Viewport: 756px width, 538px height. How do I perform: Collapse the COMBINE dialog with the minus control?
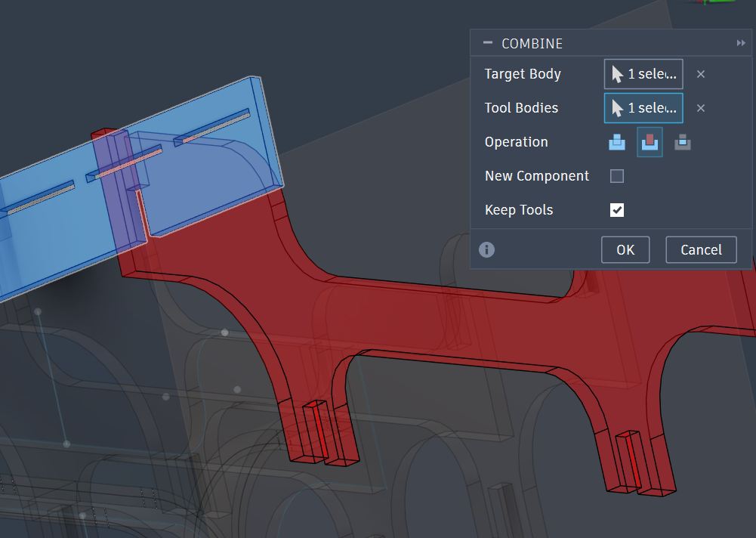(487, 43)
